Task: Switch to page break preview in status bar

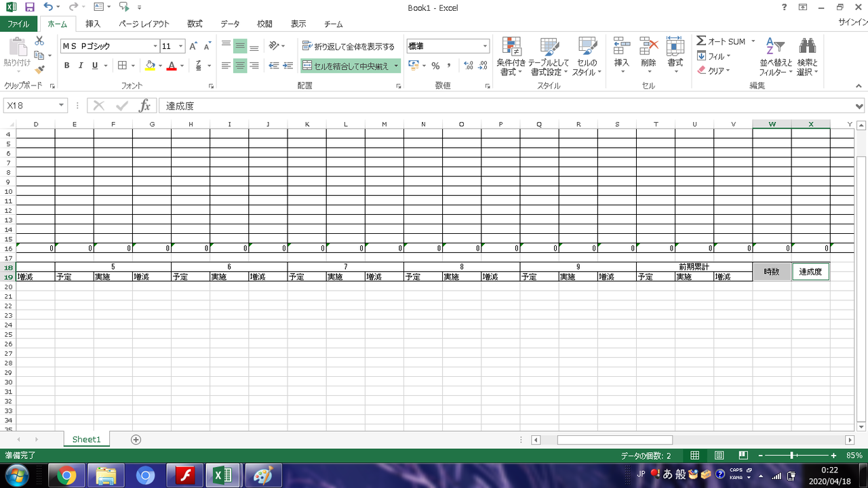Action: pos(743,455)
